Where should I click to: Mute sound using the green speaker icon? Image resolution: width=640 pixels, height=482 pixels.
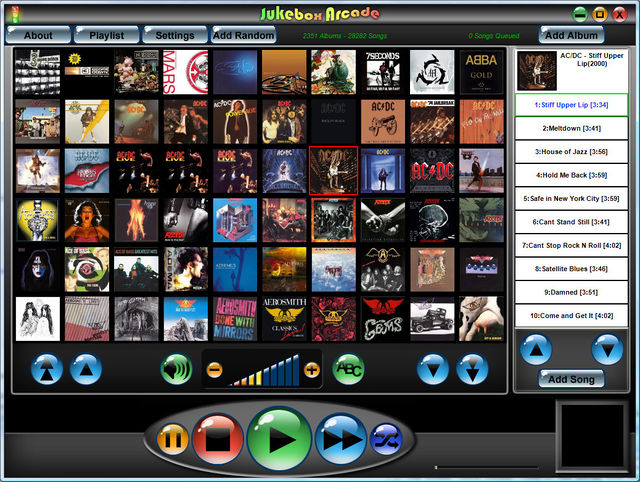tap(176, 370)
